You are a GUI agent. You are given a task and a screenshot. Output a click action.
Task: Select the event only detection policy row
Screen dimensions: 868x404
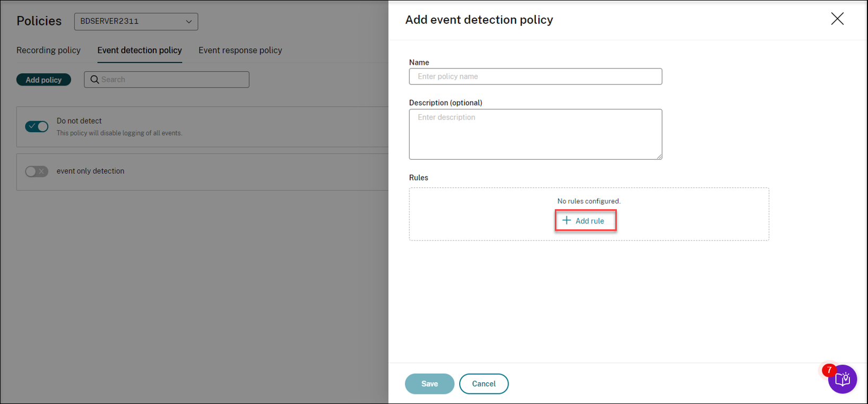(x=212, y=171)
